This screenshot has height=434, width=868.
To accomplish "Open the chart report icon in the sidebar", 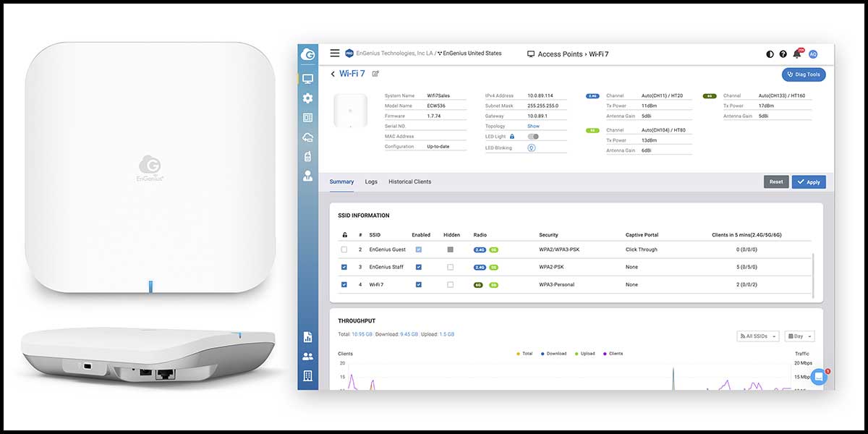I will (x=307, y=337).
